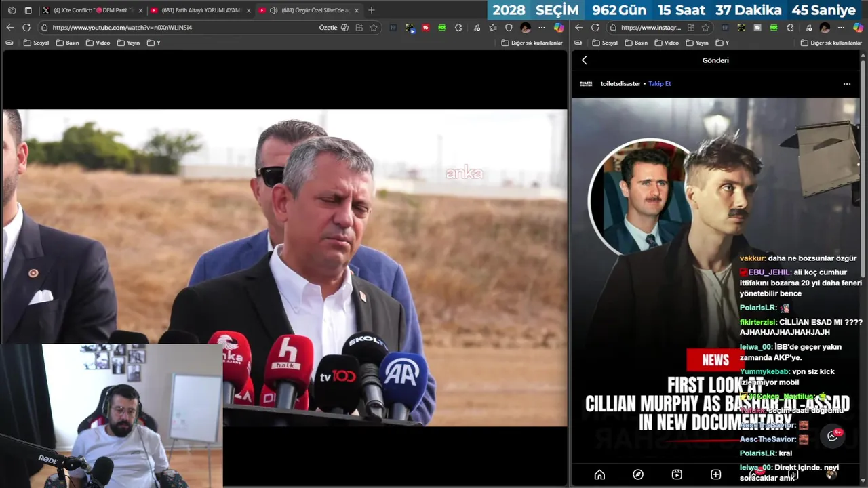
Task: Open Sosyal bookmarks folder in Instagram browser
Action: (x=605, y=43)
